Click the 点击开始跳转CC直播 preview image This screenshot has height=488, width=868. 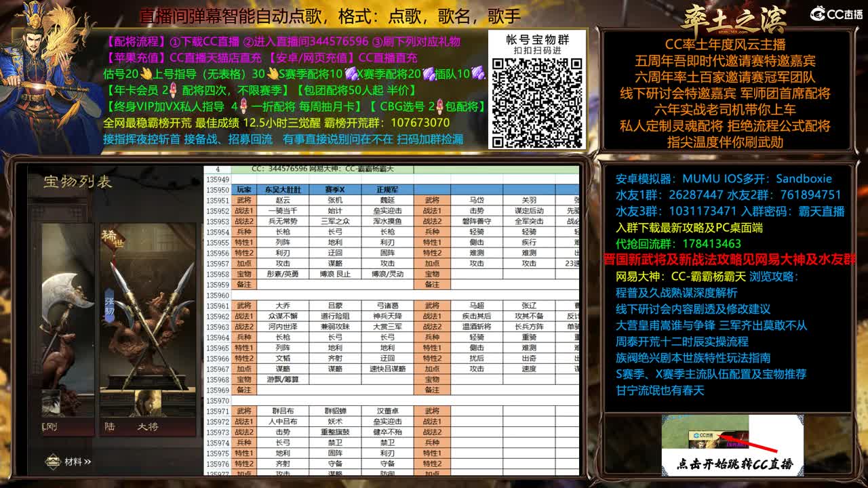tap(732, 445)
